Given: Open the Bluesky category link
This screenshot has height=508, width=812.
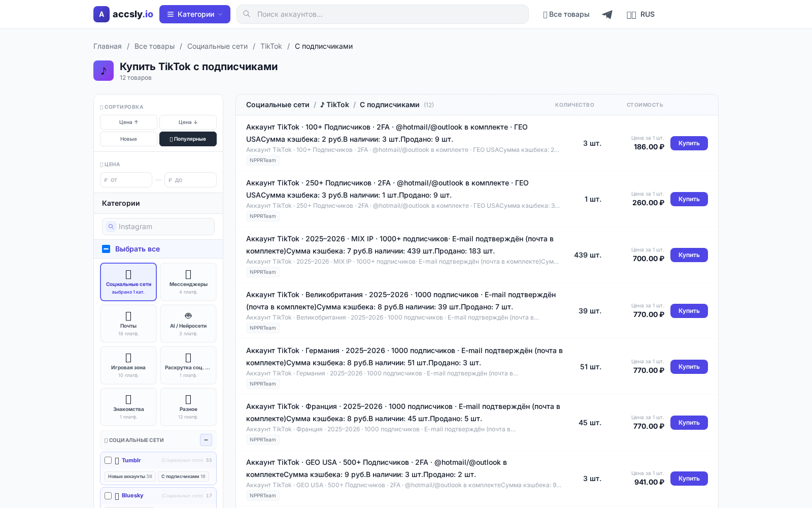Looking at the screenshot, I should pos(132,495).
